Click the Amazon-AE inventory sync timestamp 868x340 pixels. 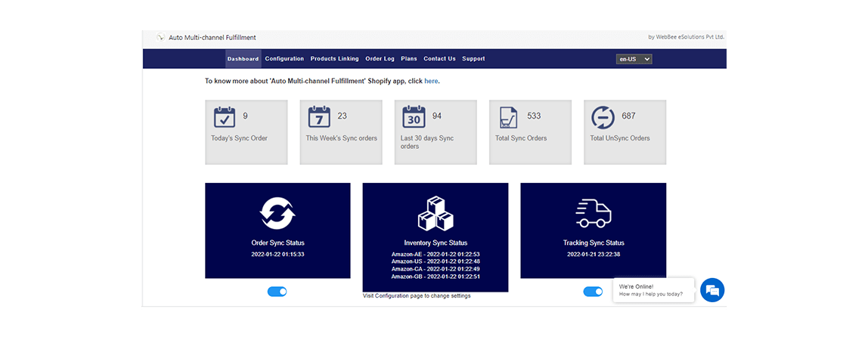[436, 255]
